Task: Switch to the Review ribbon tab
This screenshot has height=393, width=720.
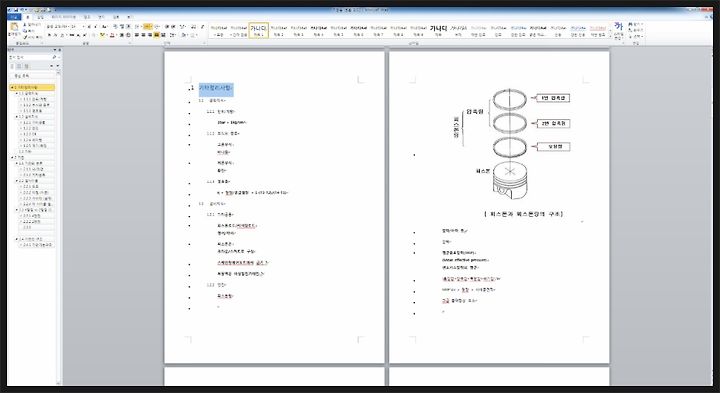Action: [x=116, y=17]
